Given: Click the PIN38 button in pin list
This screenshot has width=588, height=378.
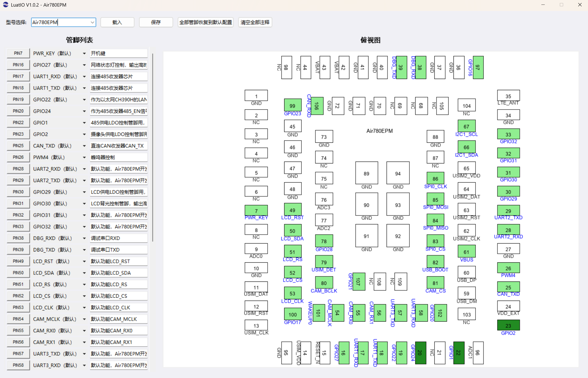Looking at the screenshot, I should (18, 238).
